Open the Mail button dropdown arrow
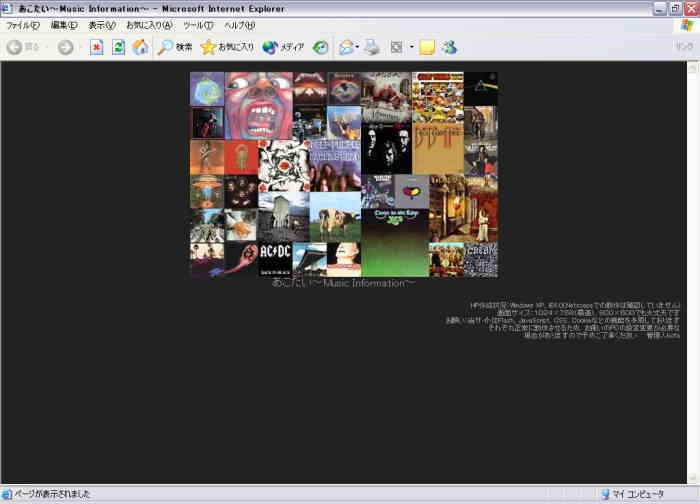The height and width of the screenshot is (504, 700). coord(357,46)
